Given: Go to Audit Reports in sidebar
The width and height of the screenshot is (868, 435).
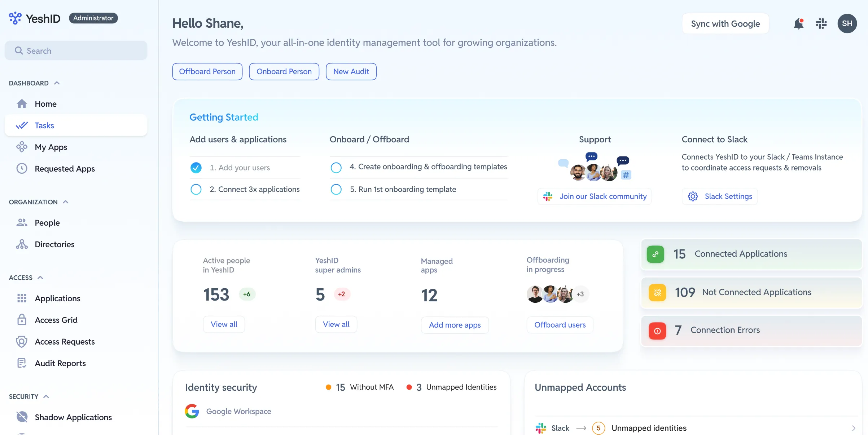Looking at the screenshot, I should click(60, 363).
